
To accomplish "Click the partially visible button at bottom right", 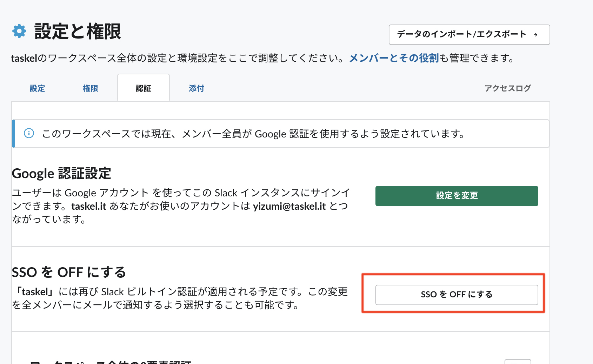I will point(518,362).
